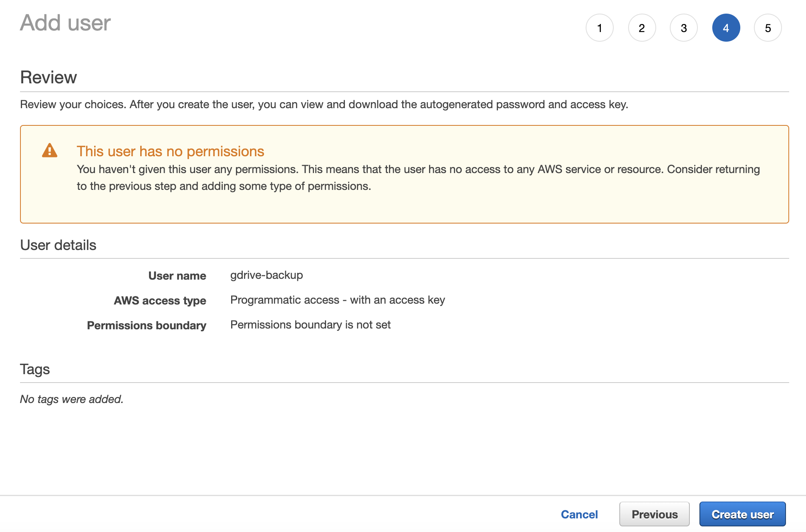Jump to step 3 indicator
The height and width of the screenshot is (532, 806).
[684, 28]
